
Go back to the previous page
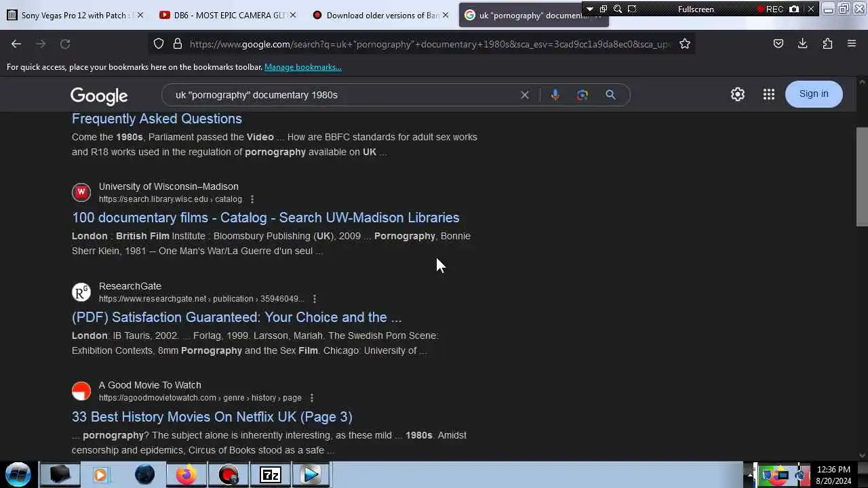[16, 44]
